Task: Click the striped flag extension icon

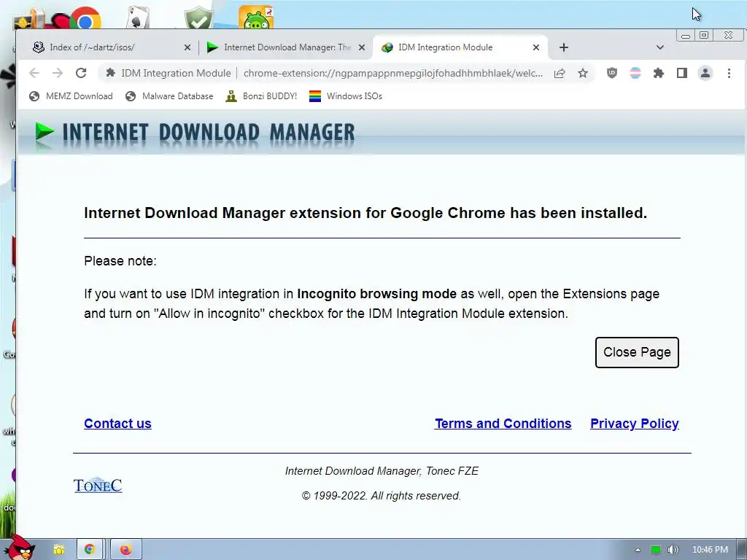Action: pyautogui.click(x=635, y=73)
